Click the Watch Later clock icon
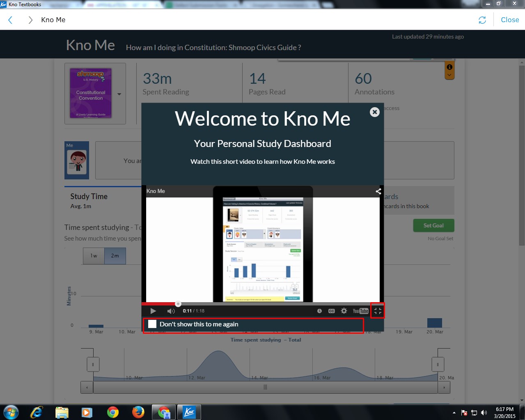 319,311
